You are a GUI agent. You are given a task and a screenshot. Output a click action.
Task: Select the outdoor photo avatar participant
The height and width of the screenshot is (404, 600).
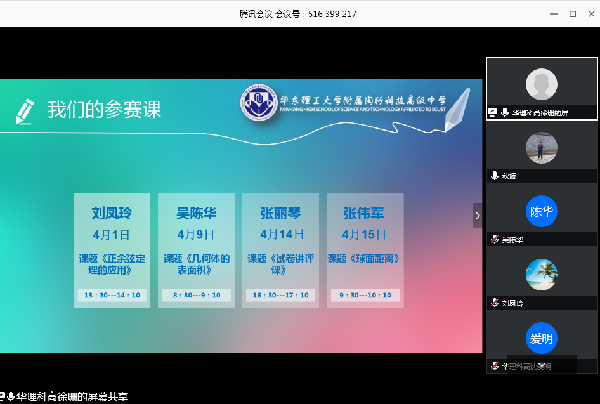click(541, 148)
